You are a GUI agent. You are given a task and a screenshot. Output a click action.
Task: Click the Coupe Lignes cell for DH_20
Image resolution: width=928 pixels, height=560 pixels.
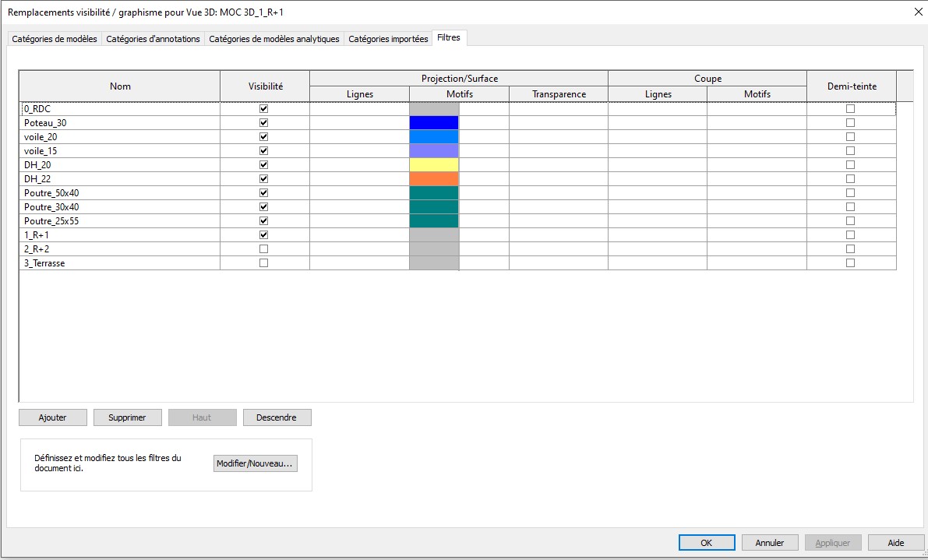658,165
